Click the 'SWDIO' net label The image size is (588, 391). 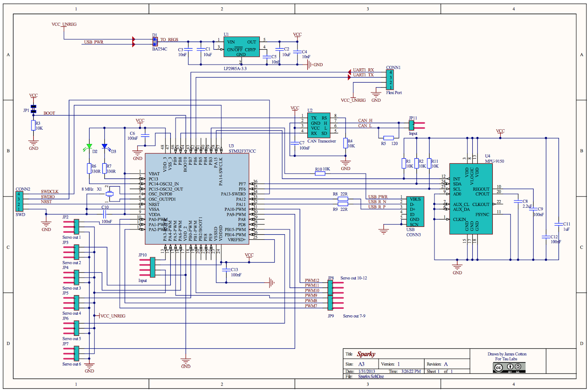pos(48,197)
